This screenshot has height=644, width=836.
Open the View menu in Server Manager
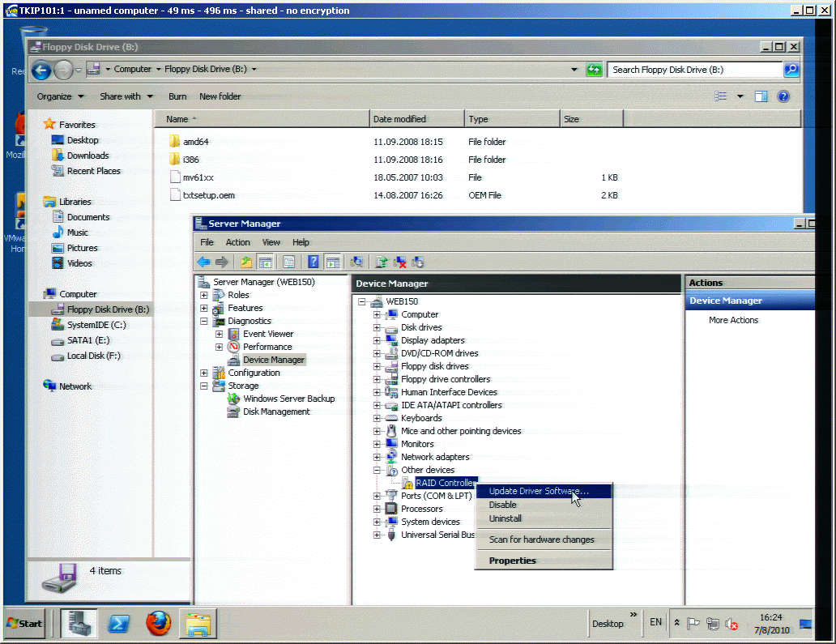271,242
